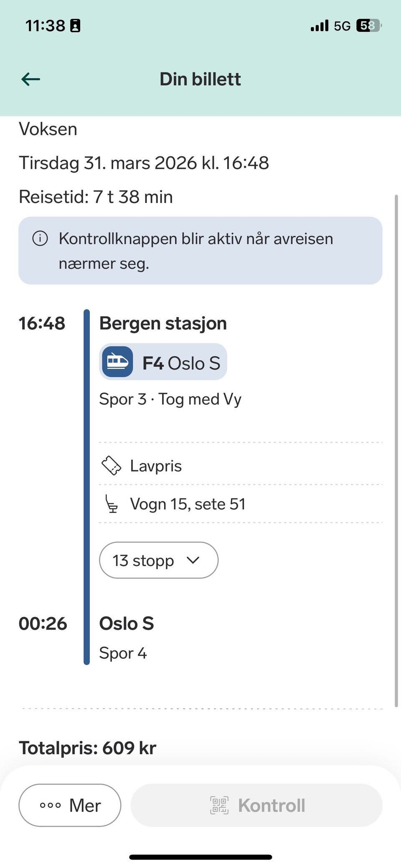Viewport: 401px width, 868px height.
Task: Tap the back arrow icon
Action: [x=30, y=79]
